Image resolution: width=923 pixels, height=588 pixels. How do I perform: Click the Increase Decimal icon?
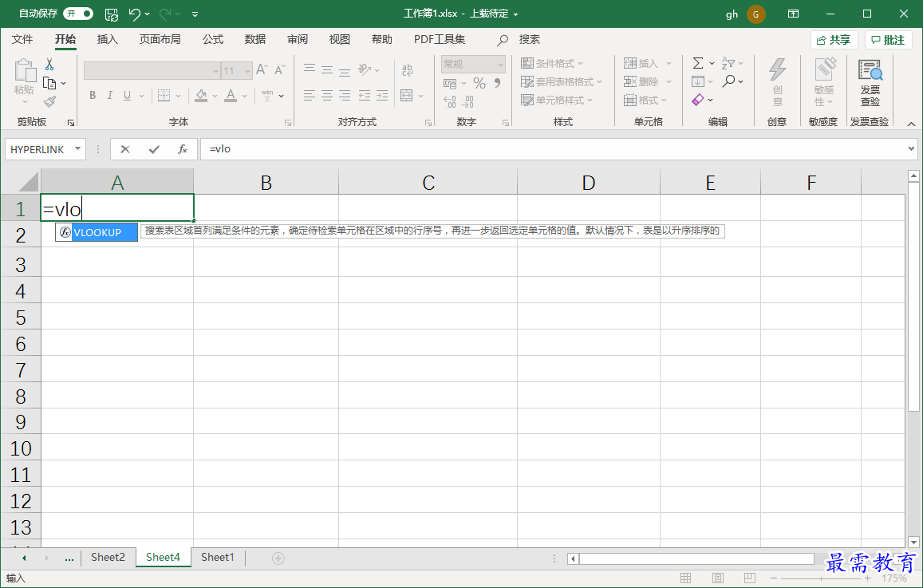(x=450, y=102)
